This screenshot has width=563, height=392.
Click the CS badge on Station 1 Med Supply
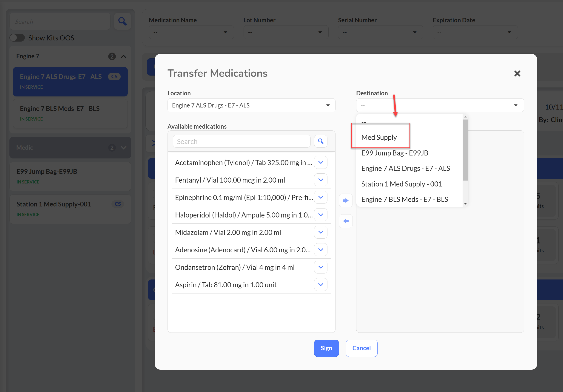118,204
